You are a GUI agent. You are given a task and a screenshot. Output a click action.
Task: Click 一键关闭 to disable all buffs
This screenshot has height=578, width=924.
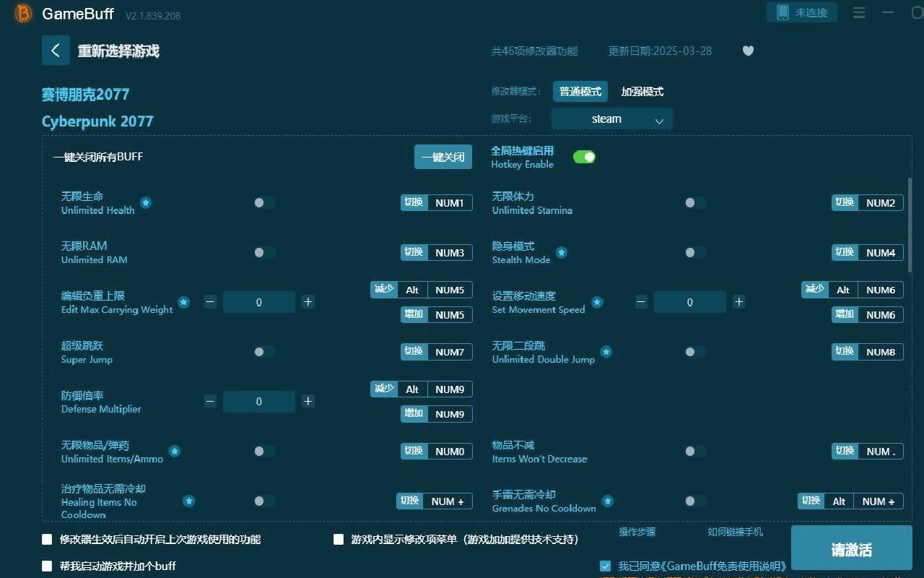click(x=443, y=157)
